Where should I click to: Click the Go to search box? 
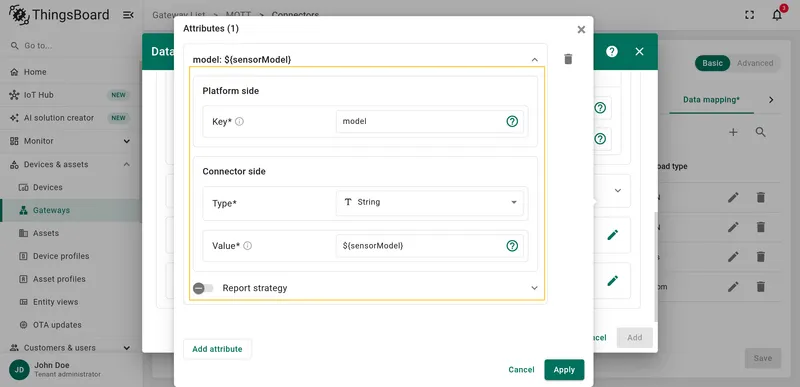[71, 46]
